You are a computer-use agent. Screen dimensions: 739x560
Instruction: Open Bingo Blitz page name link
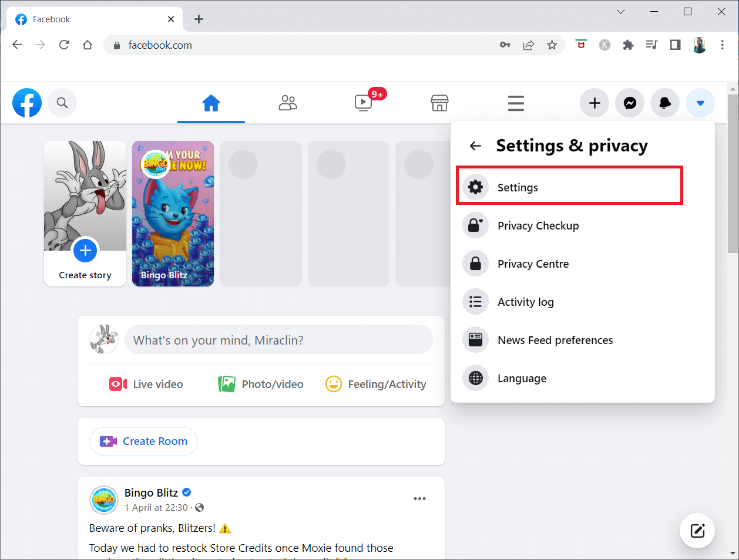(151, 492)
